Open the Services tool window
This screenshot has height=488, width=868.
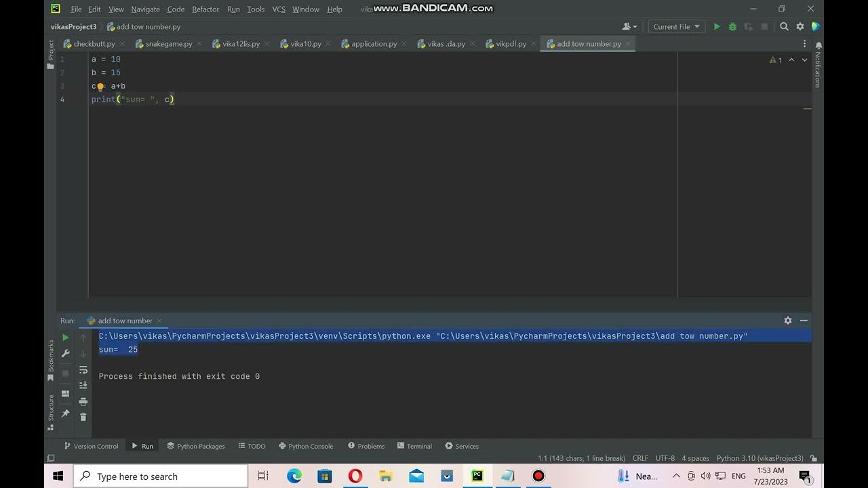(462, 446)
